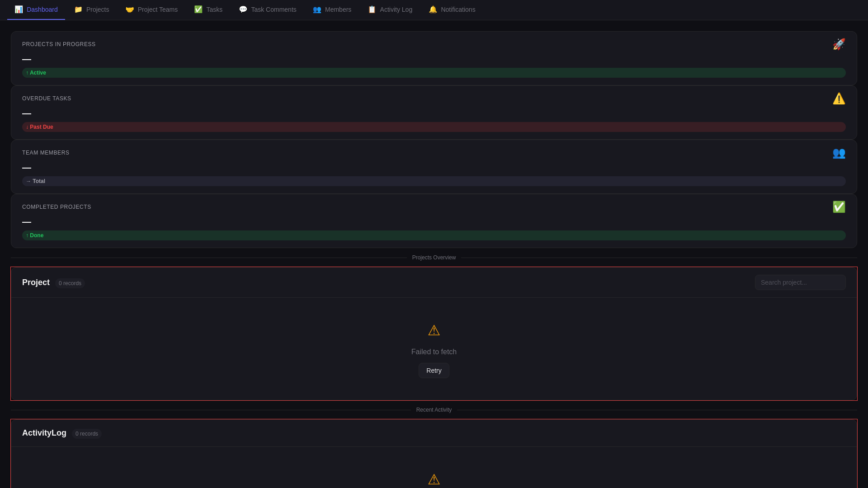Click the ActivityLog panel warning triangle icon
Image resolution: width=868 pixels, height=488 pixels.
(x=434, y=479)
